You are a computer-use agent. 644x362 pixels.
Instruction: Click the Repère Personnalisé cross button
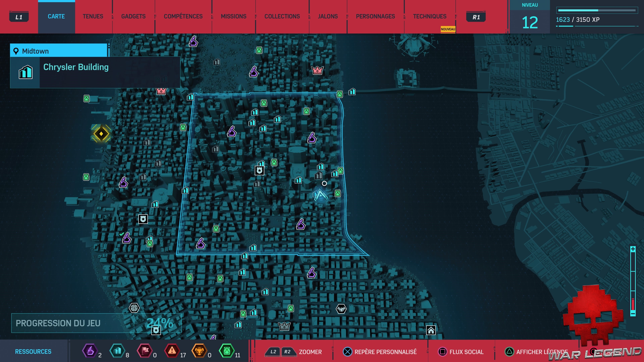(347, 351)
